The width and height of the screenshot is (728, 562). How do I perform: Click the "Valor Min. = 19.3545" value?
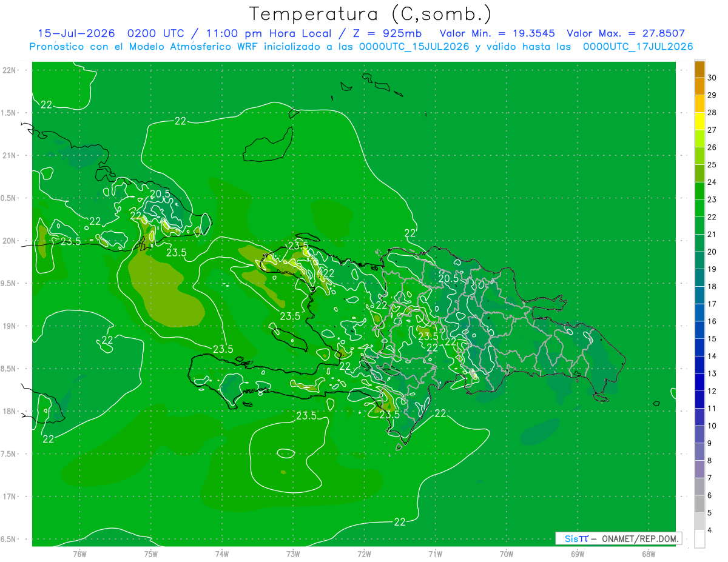click(x=497, y=33)
